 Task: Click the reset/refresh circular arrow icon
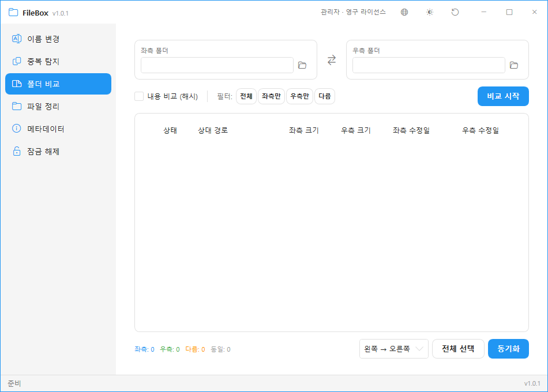pyautogui.click(x=455, y=12)
